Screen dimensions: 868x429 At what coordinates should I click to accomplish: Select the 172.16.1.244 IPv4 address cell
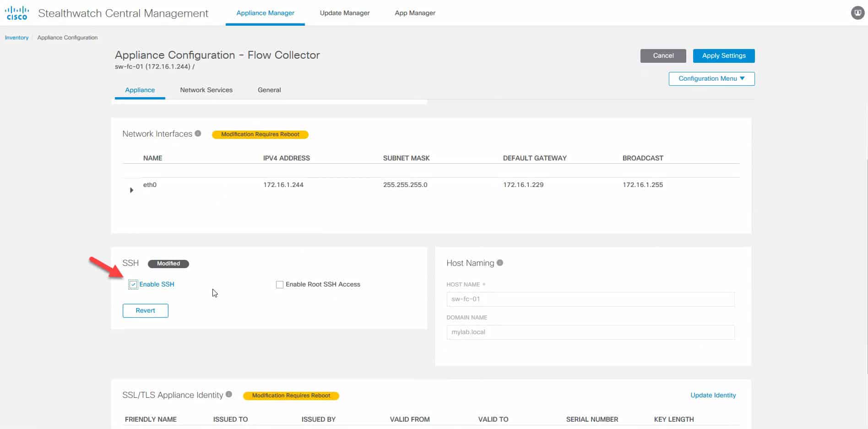(x=283, y=185)
